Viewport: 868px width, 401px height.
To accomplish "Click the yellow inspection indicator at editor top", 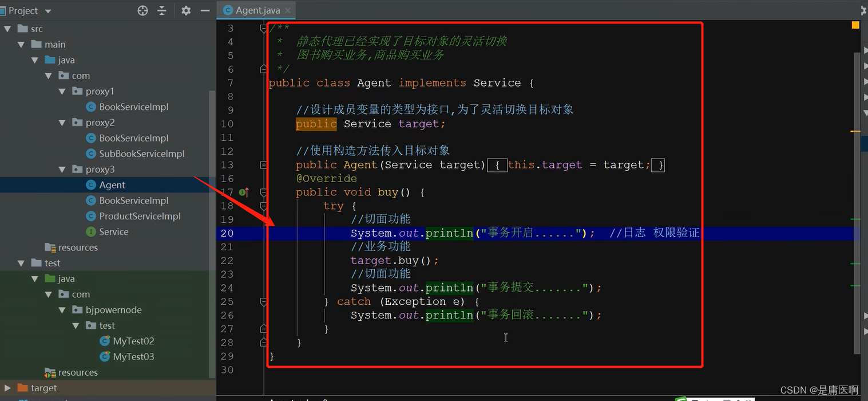I will (855, 25).
